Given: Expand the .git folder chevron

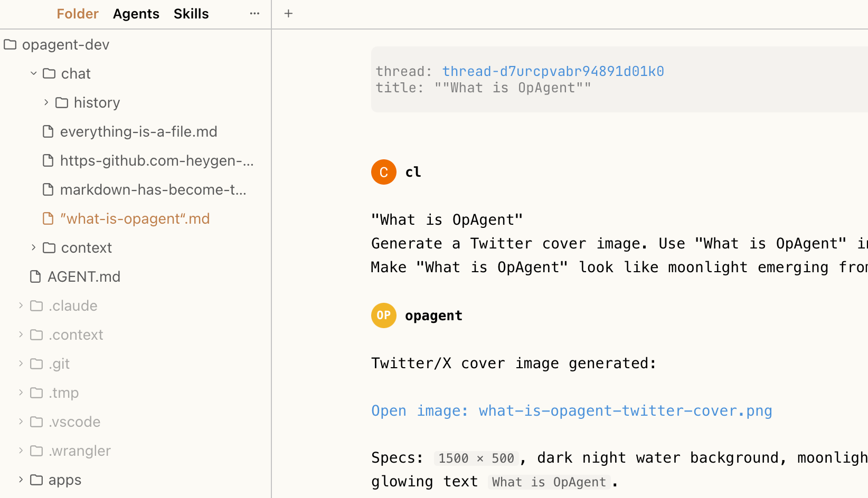Looking at the screenshot, I should [21, 363].
